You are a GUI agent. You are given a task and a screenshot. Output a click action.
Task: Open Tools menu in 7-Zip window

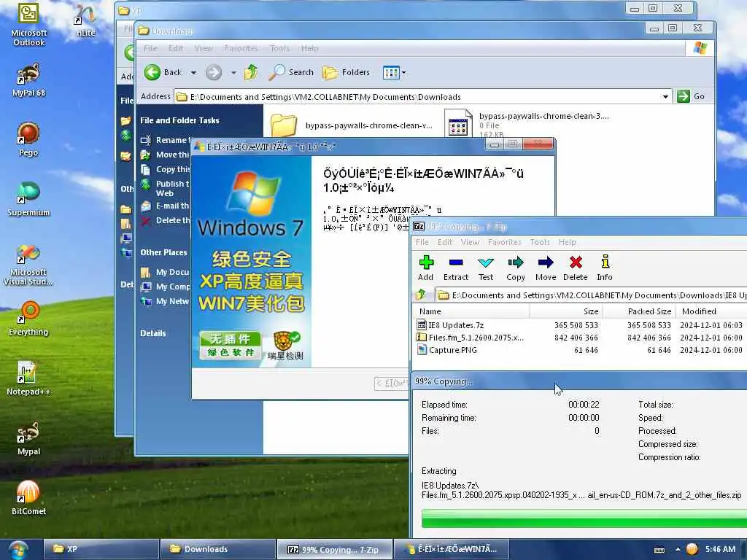click(540, 242)
